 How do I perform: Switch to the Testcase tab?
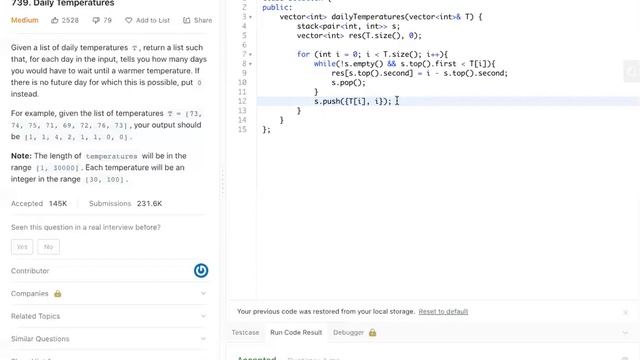pos(245,332)
